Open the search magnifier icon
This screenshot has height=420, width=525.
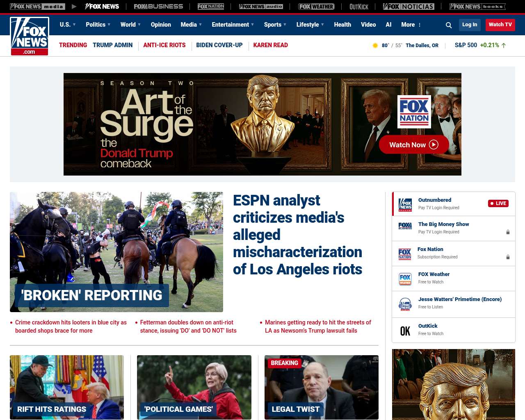point(449,25)
